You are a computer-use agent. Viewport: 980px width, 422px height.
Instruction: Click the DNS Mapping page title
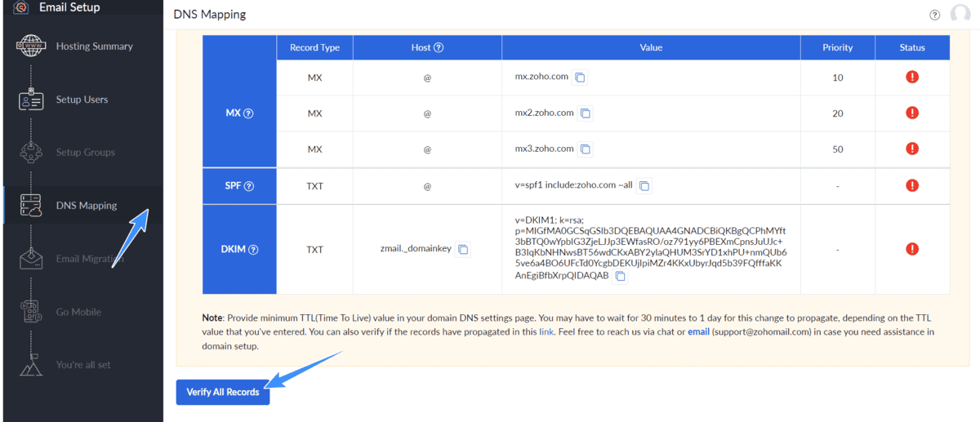coord(210,15)
